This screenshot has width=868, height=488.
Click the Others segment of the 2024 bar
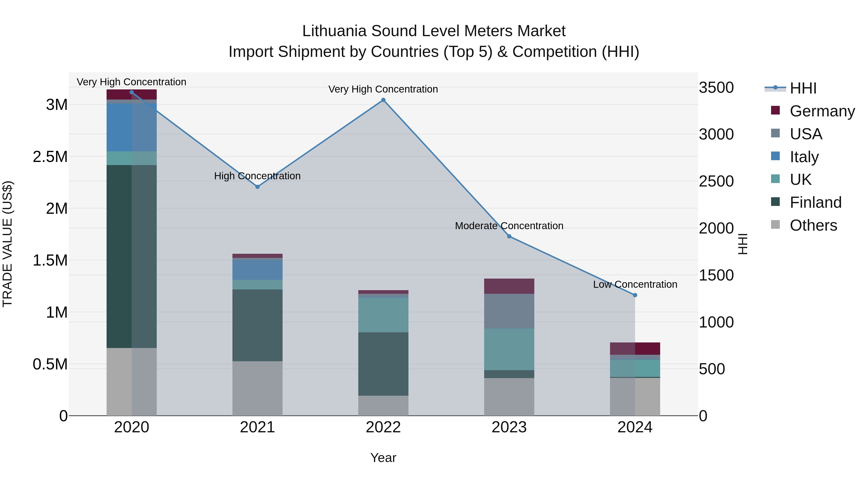point(635,397)
